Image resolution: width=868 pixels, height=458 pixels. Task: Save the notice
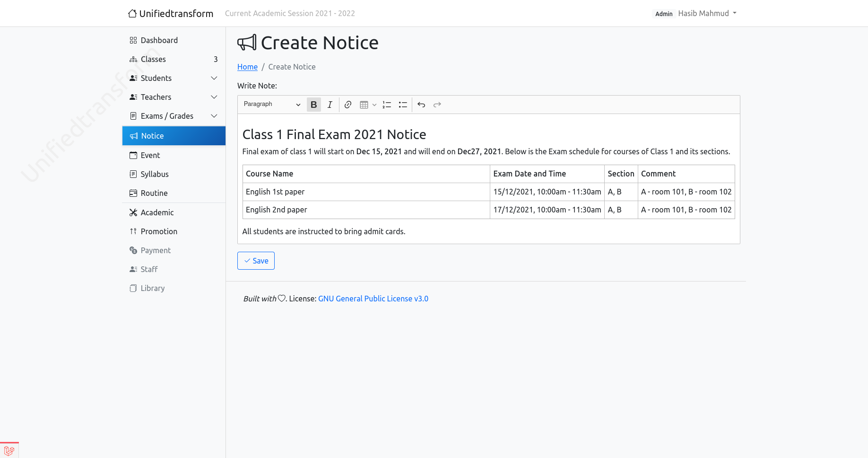click(x=256, y=261)
